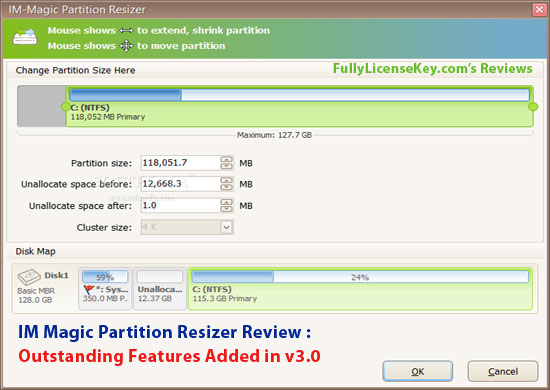
Task: Click the Cancel button
Action: coord(503,371)
